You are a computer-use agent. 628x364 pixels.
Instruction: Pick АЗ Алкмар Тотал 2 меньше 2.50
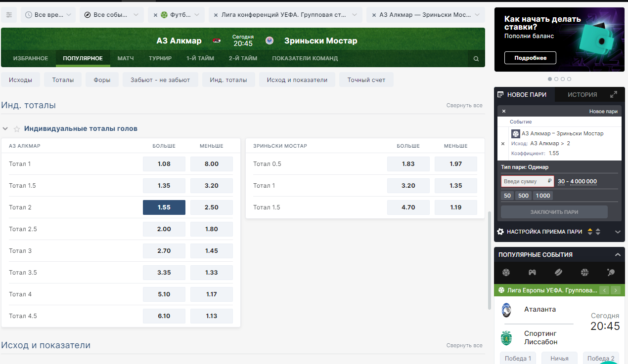click(x=212, y=207)
